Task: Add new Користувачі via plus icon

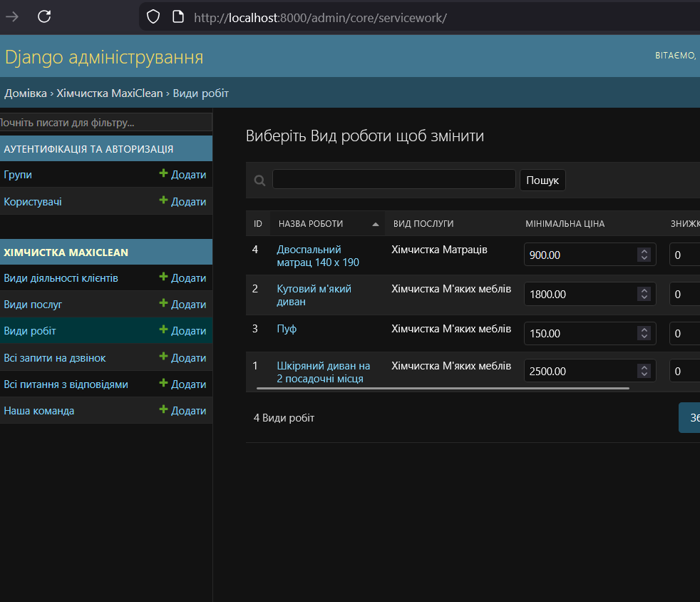Action: 163,201
